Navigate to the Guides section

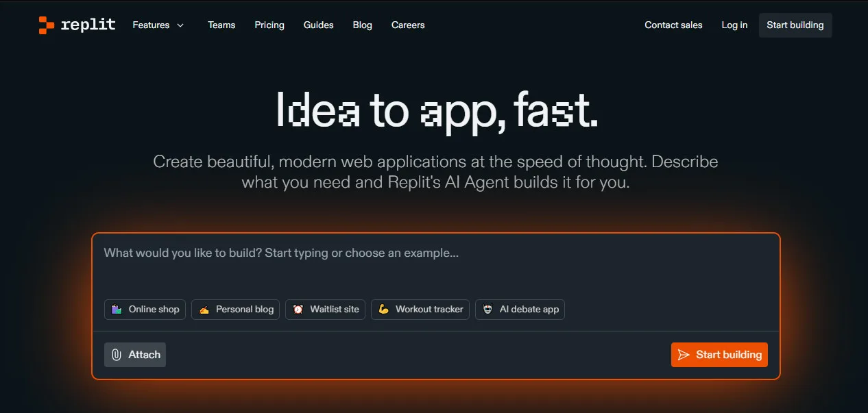[318, 25]
